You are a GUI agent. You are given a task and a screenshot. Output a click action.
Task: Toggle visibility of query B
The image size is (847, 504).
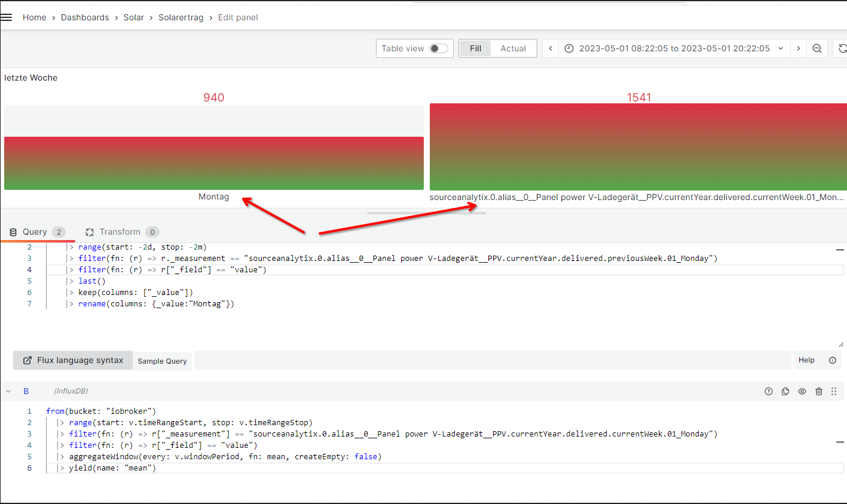tap(802, 391)
